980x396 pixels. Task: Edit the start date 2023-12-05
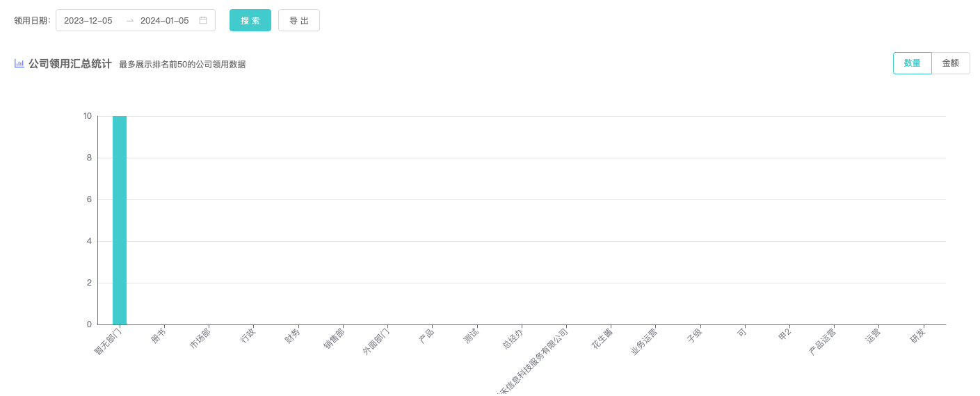(x=88, y=21)
